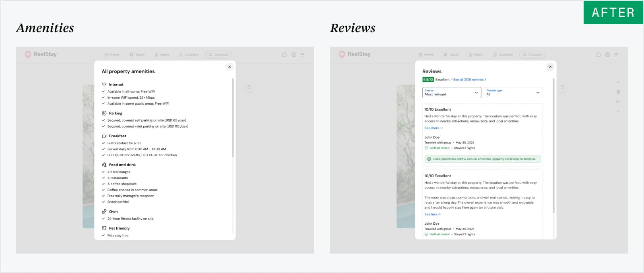Image resolution: width=644 pixels, height=273 pixels.
Task: Open See all 2125 reviews link
Action: coord(470,80)
